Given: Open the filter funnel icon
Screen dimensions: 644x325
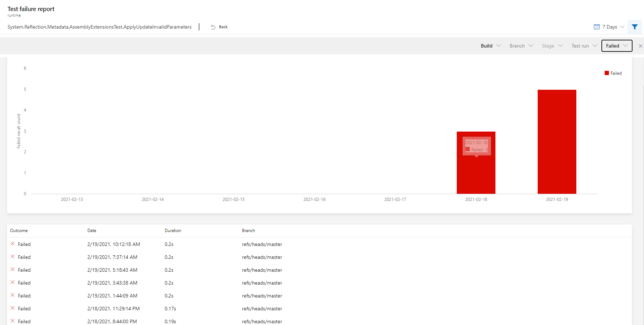Looking at the screenshot, I should (635, 27).
